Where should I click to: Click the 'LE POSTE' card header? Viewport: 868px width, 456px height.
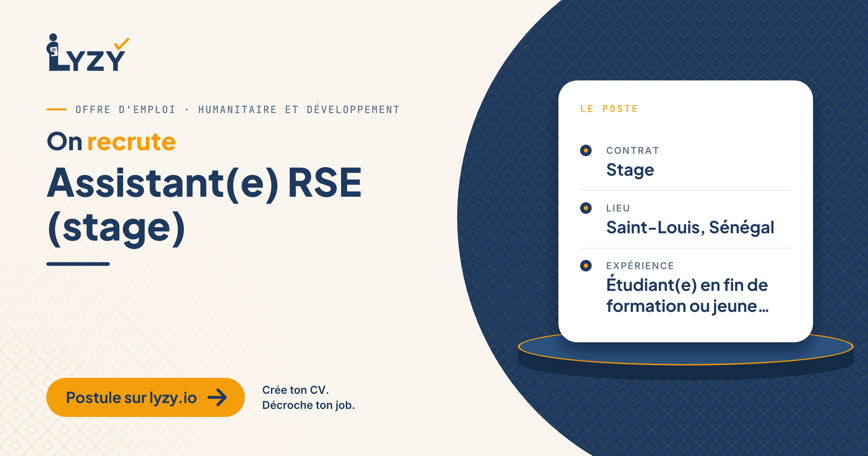(609, 109)
